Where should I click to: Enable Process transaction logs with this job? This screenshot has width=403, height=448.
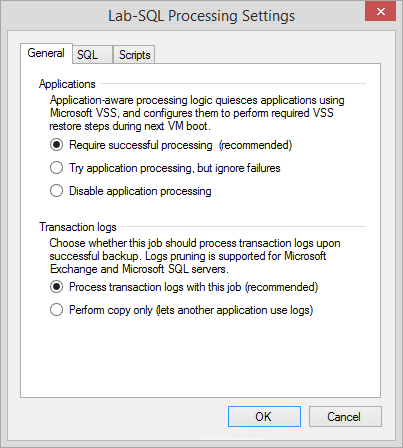click(56, 287)
